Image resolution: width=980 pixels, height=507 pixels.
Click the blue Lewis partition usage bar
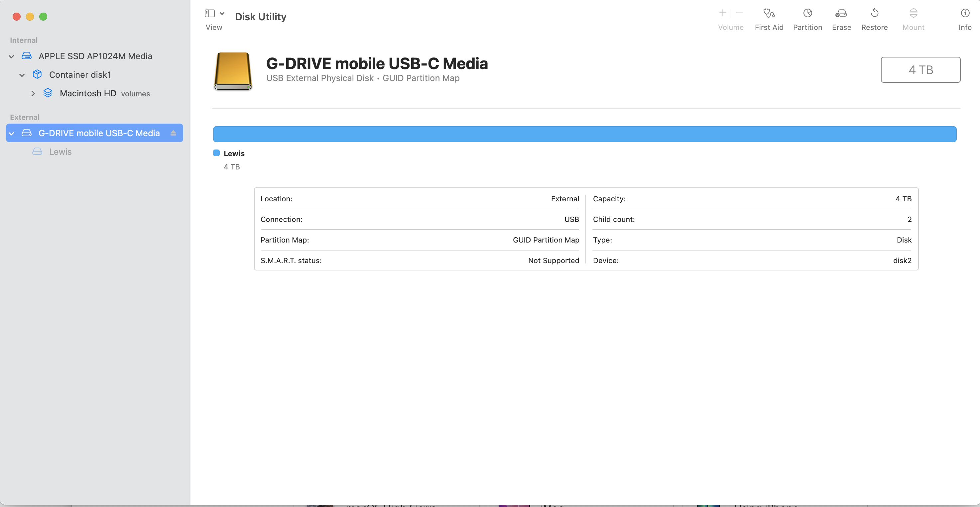(x=584, y=134)
